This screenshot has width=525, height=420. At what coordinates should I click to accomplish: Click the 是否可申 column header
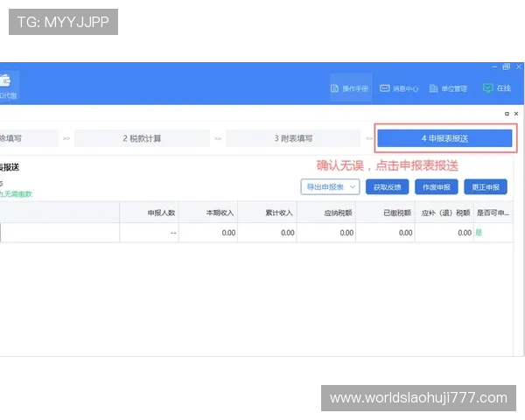click(493, 213)
